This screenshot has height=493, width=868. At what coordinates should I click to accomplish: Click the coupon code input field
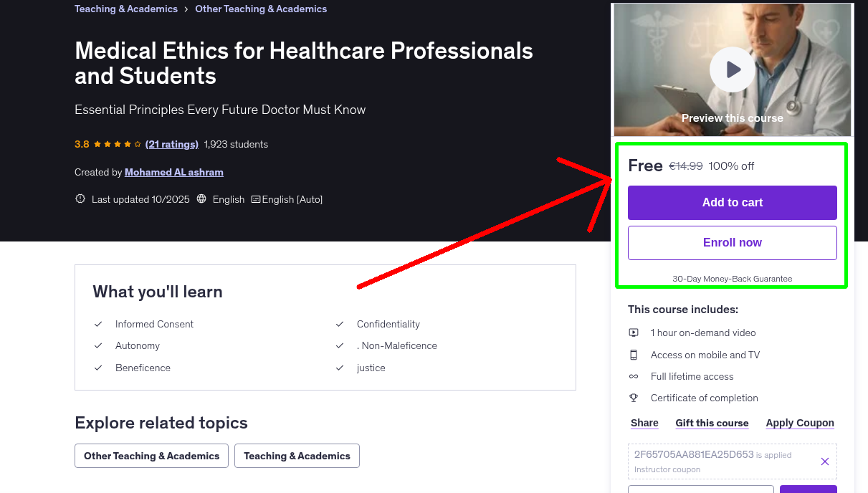pyautogui.click(x=700, y=490)
